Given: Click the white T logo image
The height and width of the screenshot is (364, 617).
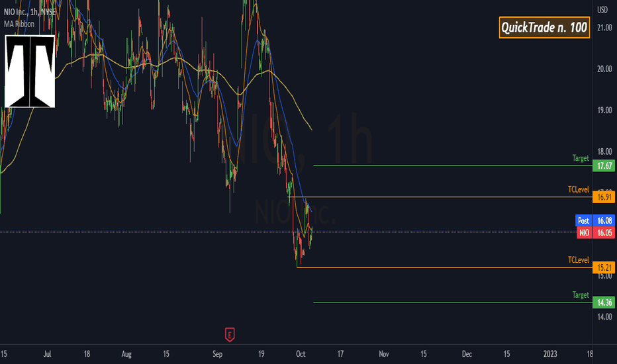Looking at the screenshot, I should (x=30, y=71).
